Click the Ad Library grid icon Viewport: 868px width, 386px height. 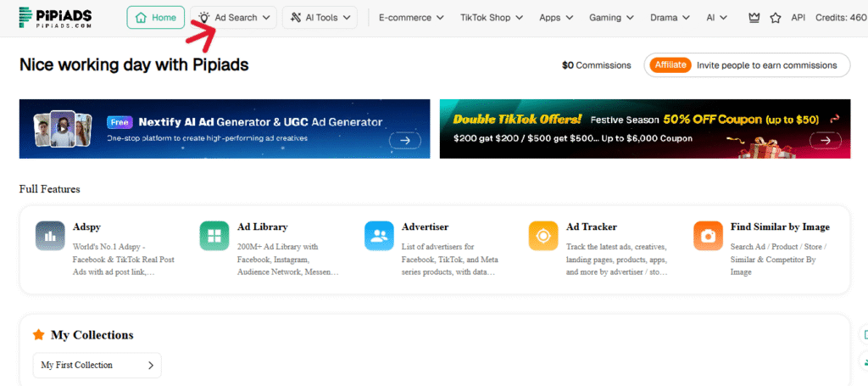coord(214,236)
